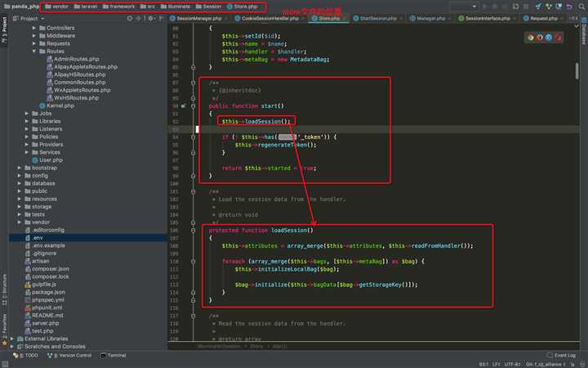588x368 pixels.
Task: Click the Run arrow in toolbar
Action: click(485, 7)
